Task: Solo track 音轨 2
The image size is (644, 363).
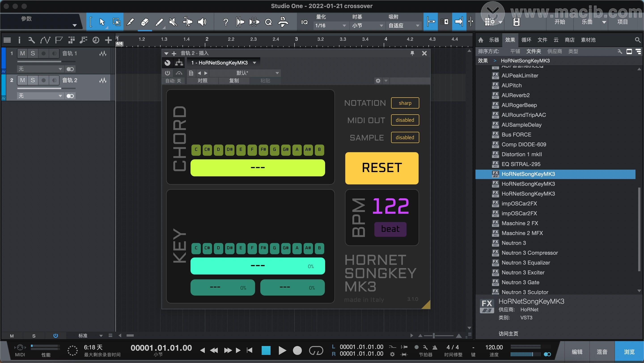Action: click(33, 80)
